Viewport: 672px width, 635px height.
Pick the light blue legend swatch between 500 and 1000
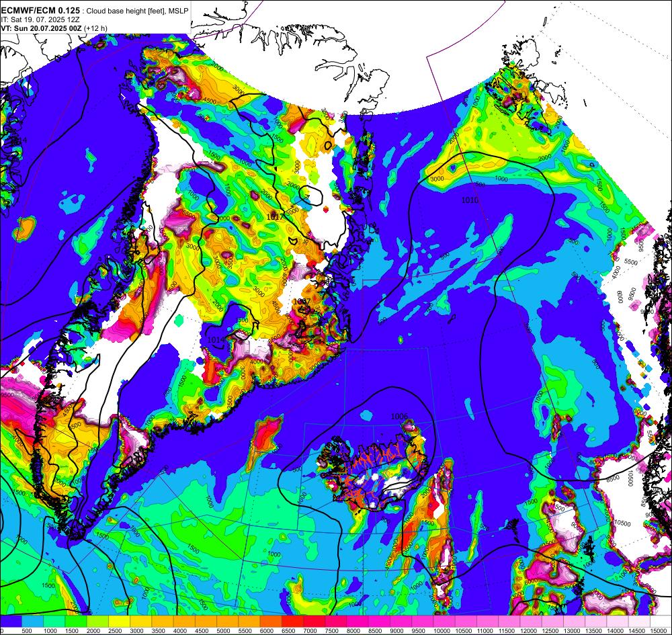coord(32,621)
